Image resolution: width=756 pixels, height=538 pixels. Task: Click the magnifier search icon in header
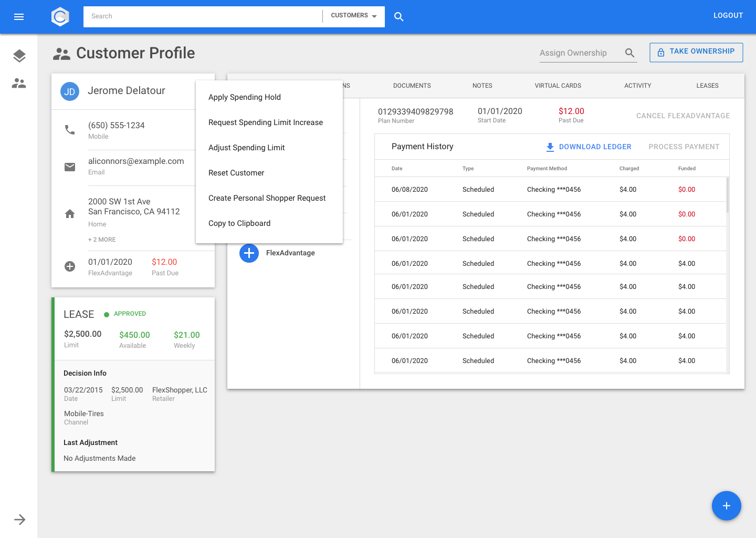[x=399, y=17]
